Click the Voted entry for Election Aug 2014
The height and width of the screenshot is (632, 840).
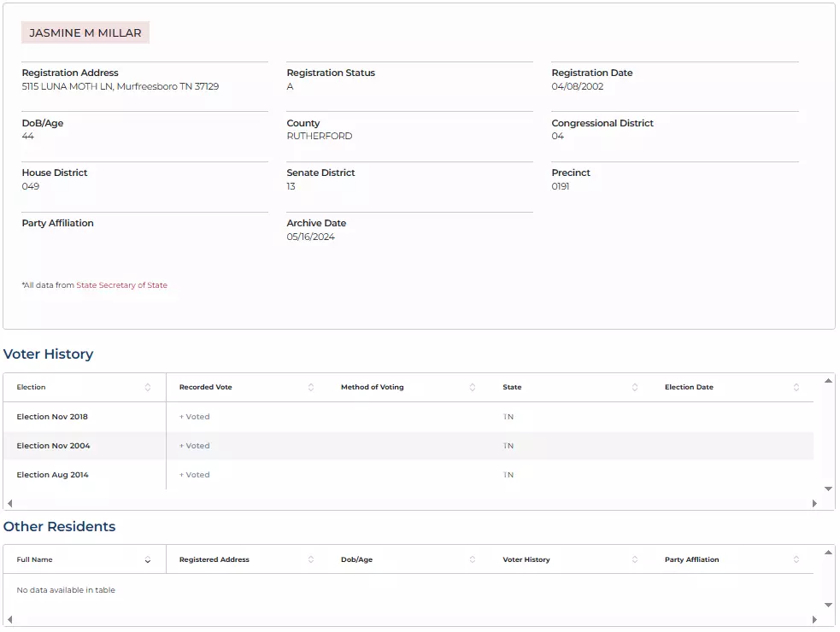point(195,475)
